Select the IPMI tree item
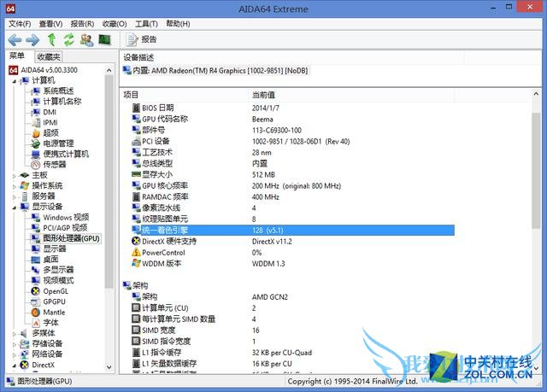The width and height of the screenshot is (547, 392). pos(50,123)
